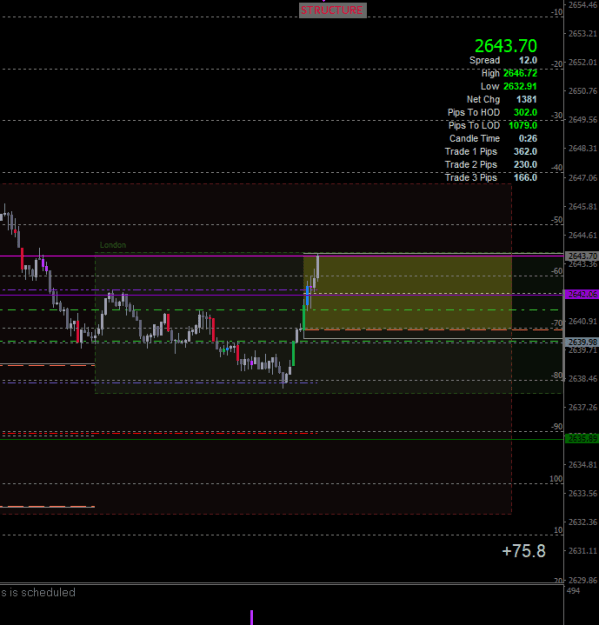The width and height of the screenshot is (599, 625).
Task: Click the 'Trade 1 Pips' label
Action: [471, 151]
